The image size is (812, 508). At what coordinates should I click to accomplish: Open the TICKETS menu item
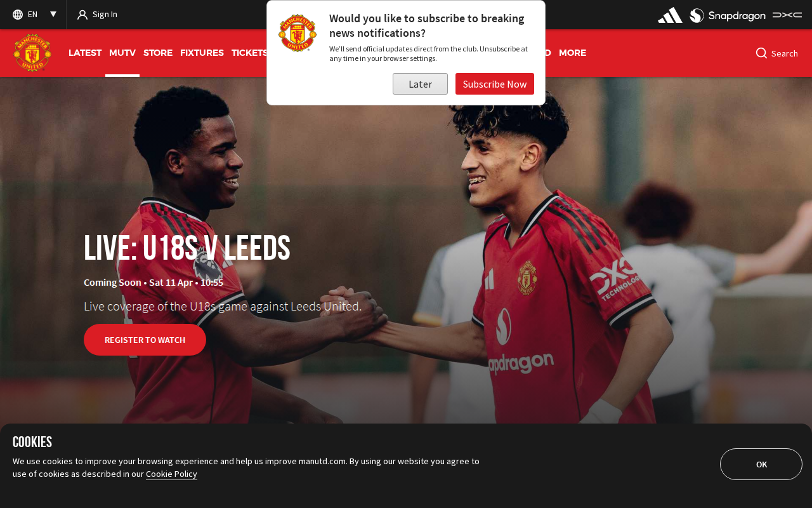point(249,53)
